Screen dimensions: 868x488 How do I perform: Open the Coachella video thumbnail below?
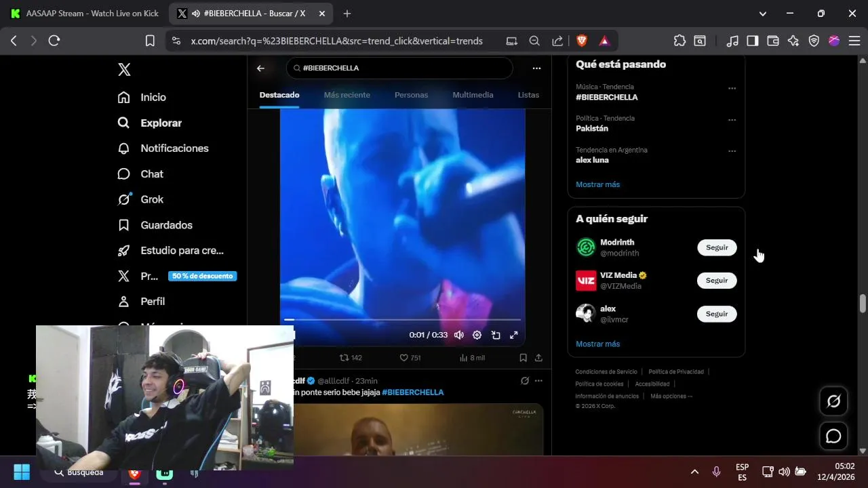(x=418, y=430)
